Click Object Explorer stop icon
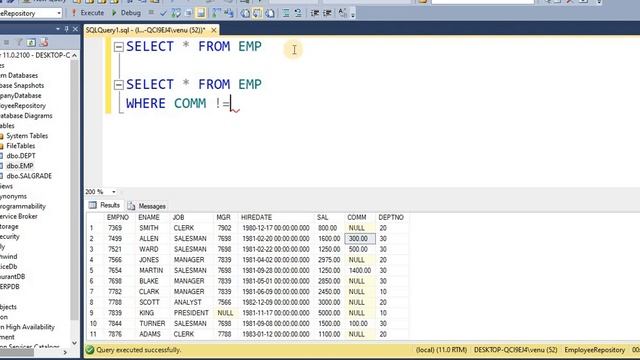Image resolution: width=640 pixels, height=360 pixels. (6, 42)
